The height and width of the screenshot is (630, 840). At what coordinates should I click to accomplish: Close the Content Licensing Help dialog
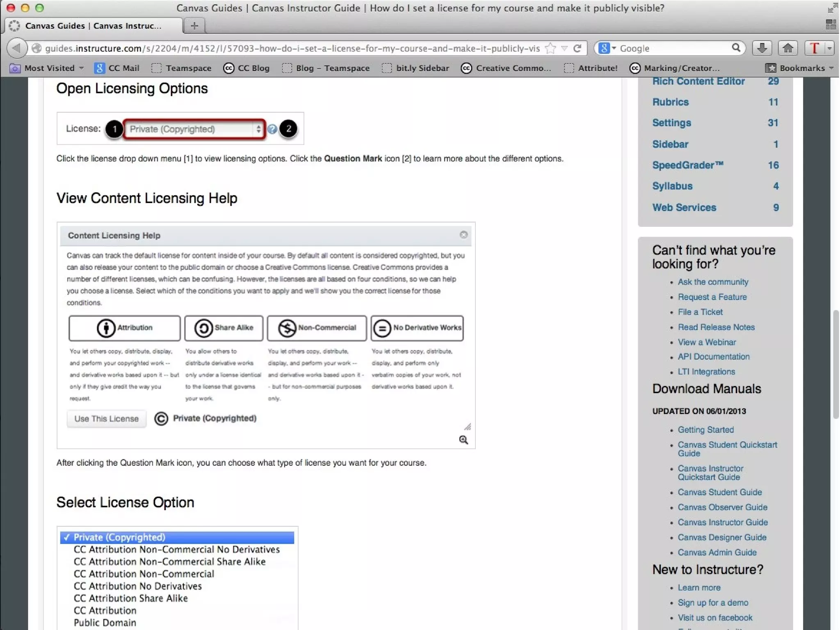tap(463, 235)
